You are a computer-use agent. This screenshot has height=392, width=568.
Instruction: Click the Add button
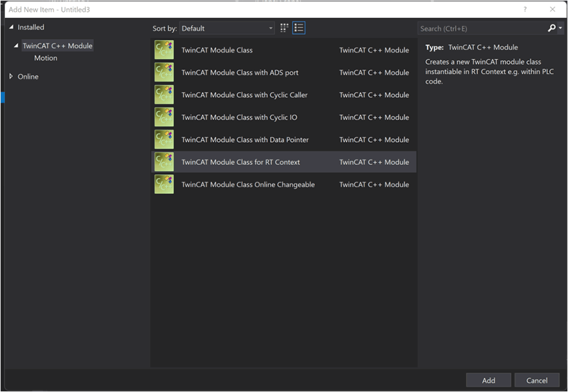tap(488, 380)
